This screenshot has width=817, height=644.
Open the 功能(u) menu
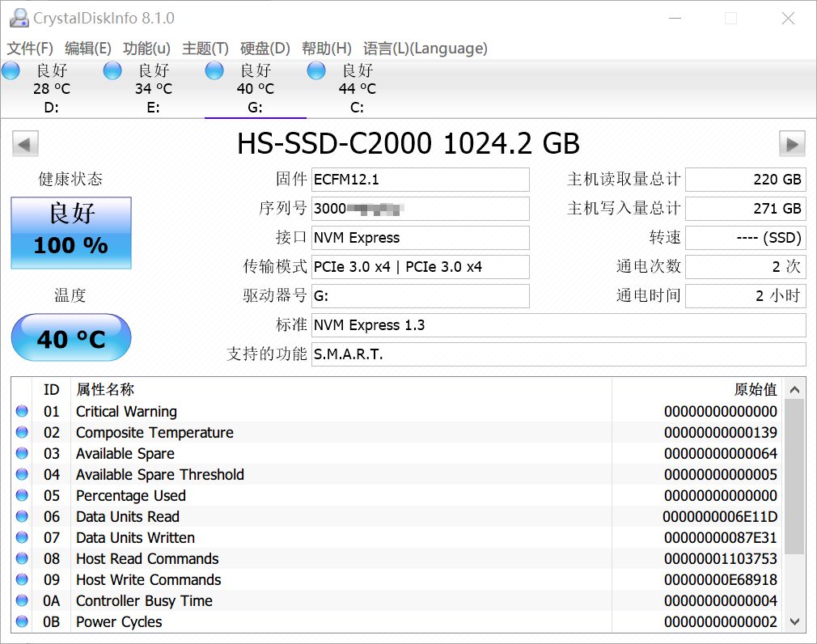(146, 49)
